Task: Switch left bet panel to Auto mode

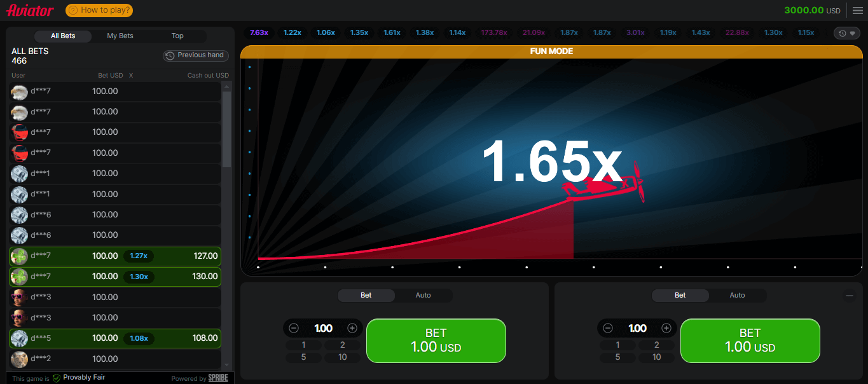Action: [x=423, y=296]
